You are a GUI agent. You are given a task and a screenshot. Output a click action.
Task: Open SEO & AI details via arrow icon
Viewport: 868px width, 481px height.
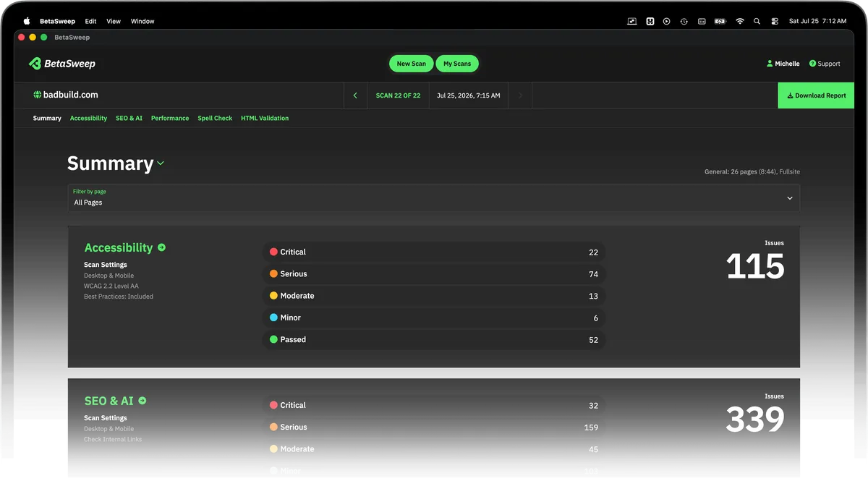[142, 401]
